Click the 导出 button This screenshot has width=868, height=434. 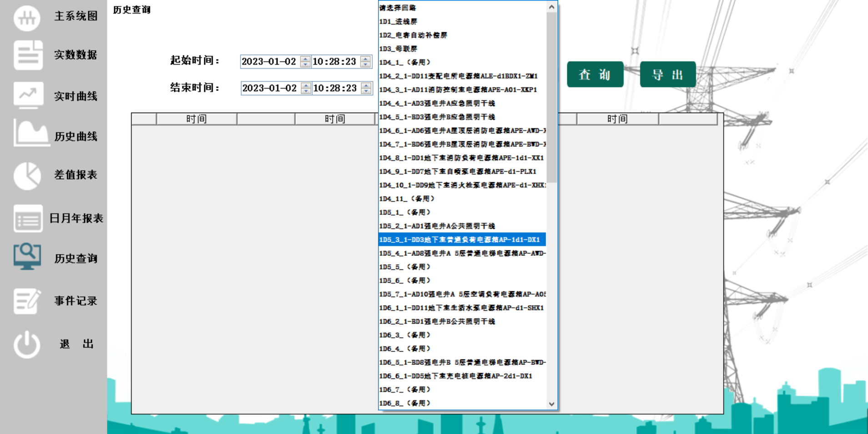(x=668, y=74)
